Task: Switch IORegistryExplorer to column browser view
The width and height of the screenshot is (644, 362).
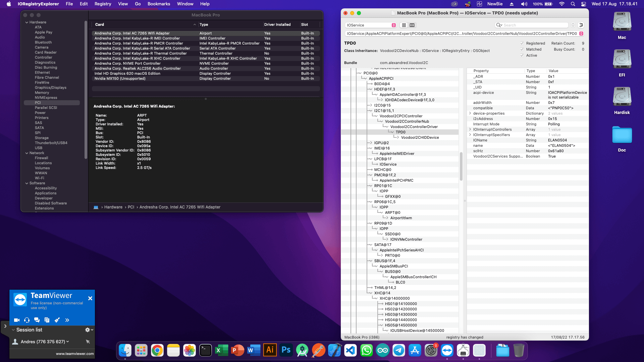Action: coord(412,25)
